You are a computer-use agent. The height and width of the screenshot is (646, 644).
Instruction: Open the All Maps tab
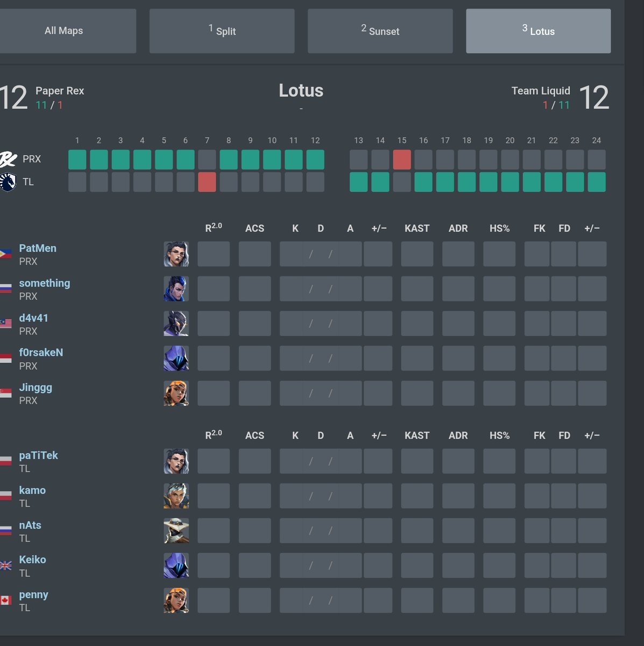point(63,31)
